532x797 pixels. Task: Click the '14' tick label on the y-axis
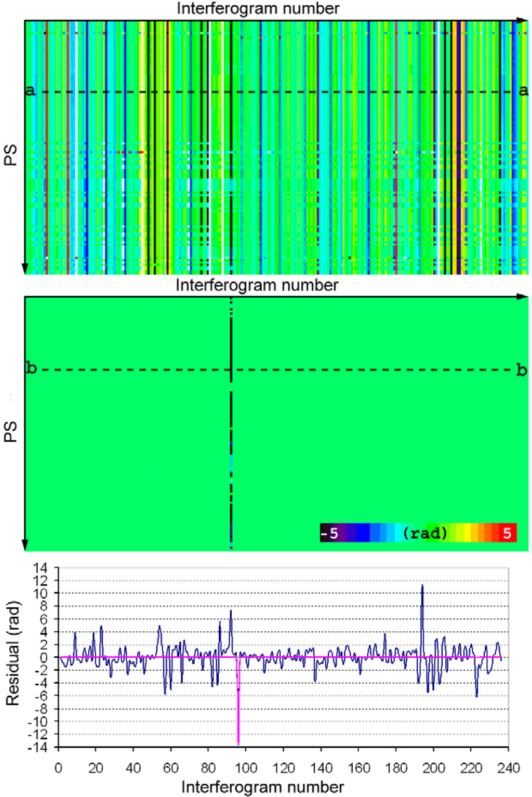[x=40, y=568]
